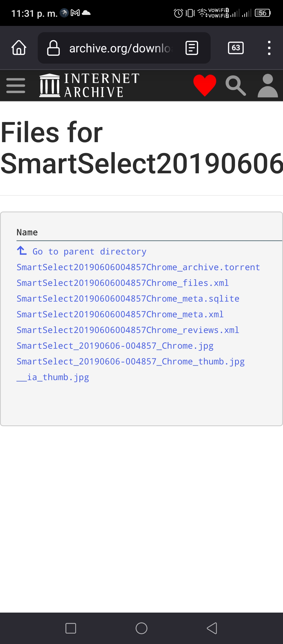Click the red donate heart icon
The height and width of the screenshot is (644, 283).
tap(205, 85)
